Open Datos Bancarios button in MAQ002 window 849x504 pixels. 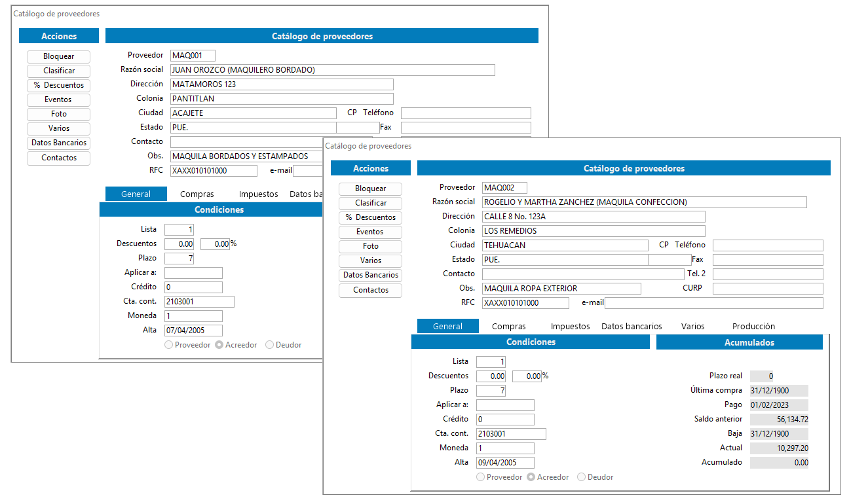click(370, 275)
